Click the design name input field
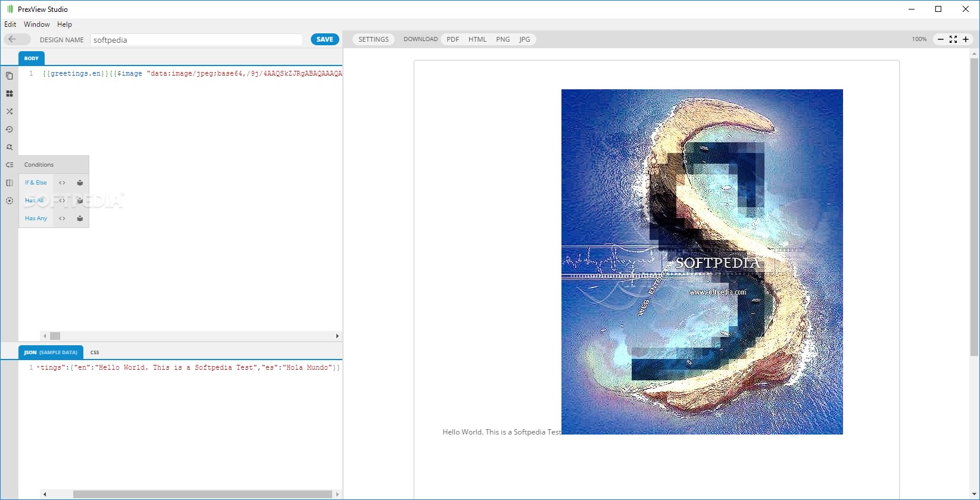Image resolution: width=980 pixels, height=500 pixels. tap(196, 40)
